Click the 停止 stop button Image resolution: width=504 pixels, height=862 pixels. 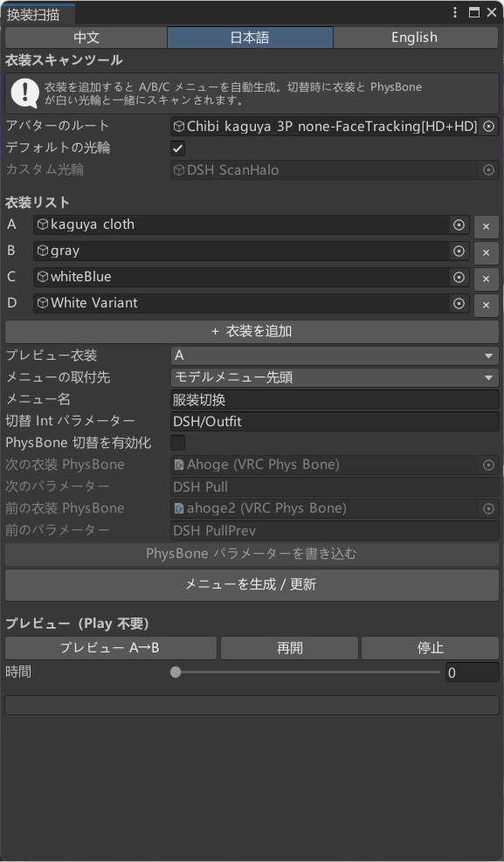click(x=431, y=648)
